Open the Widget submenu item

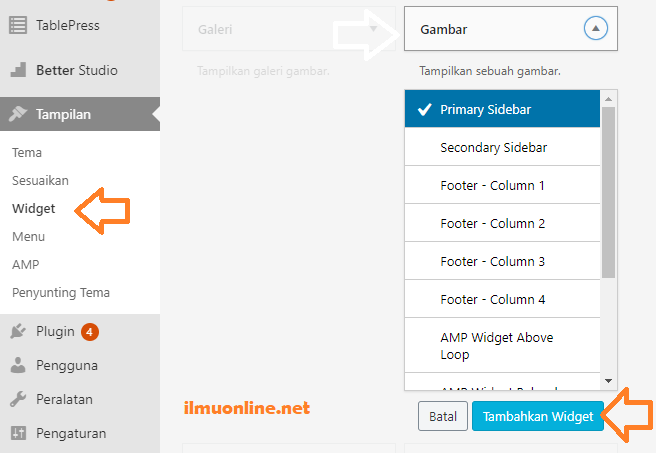coord(33,209)
